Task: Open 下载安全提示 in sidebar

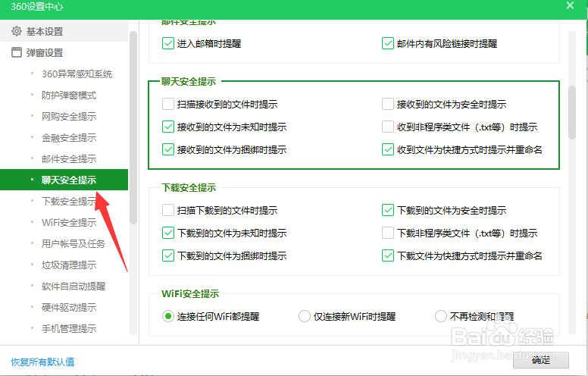Action: (x=69, y=201)
